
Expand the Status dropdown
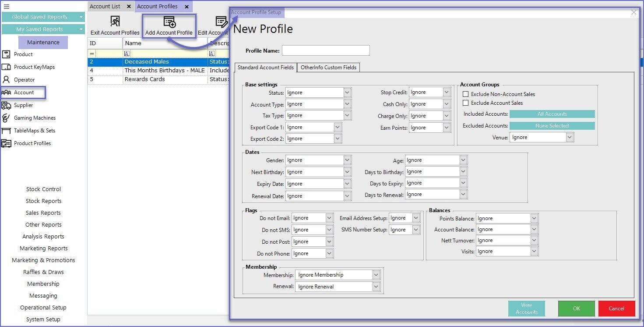click(x=347, y=92)
